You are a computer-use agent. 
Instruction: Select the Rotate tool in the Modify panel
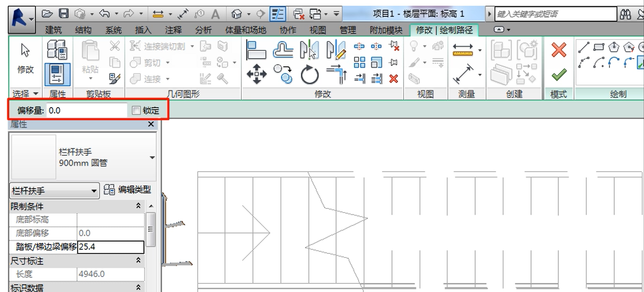click(x=310, y=75)
